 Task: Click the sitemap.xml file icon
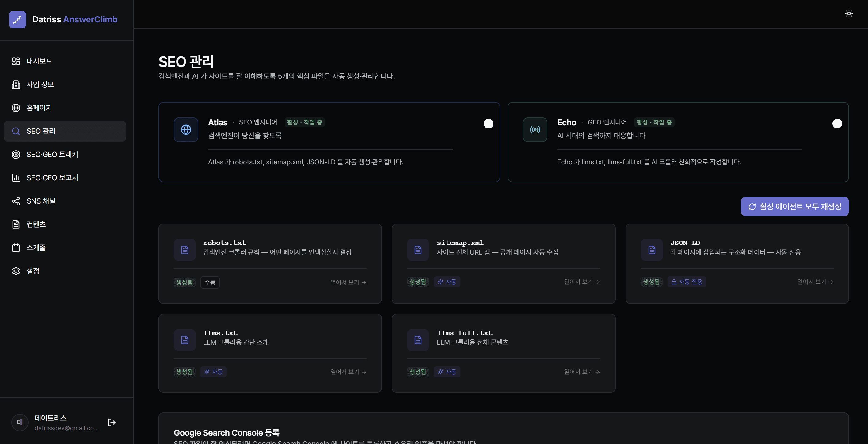(418, 250)
